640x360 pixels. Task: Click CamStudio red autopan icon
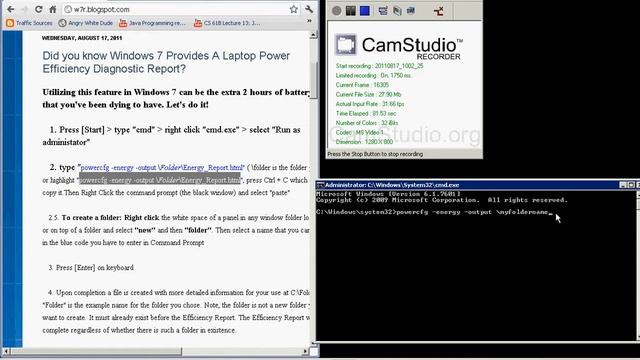(439, 11)
